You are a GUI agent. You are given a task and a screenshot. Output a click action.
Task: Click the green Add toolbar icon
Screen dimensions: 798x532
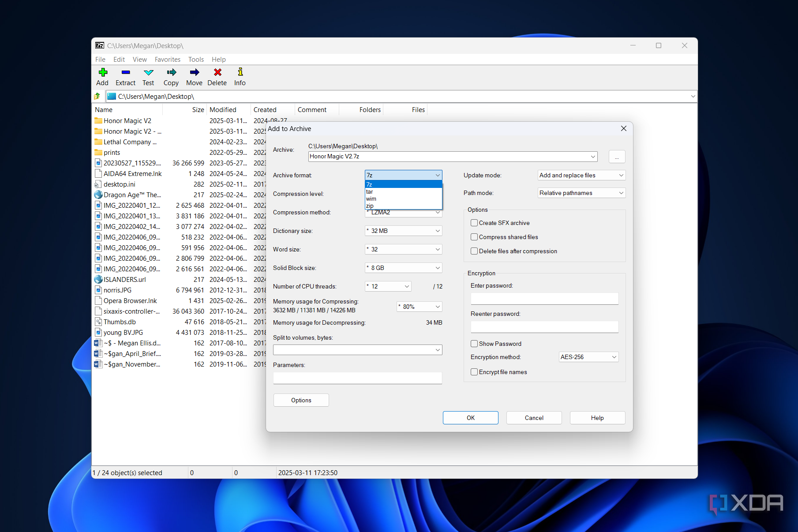pos(103,73)
